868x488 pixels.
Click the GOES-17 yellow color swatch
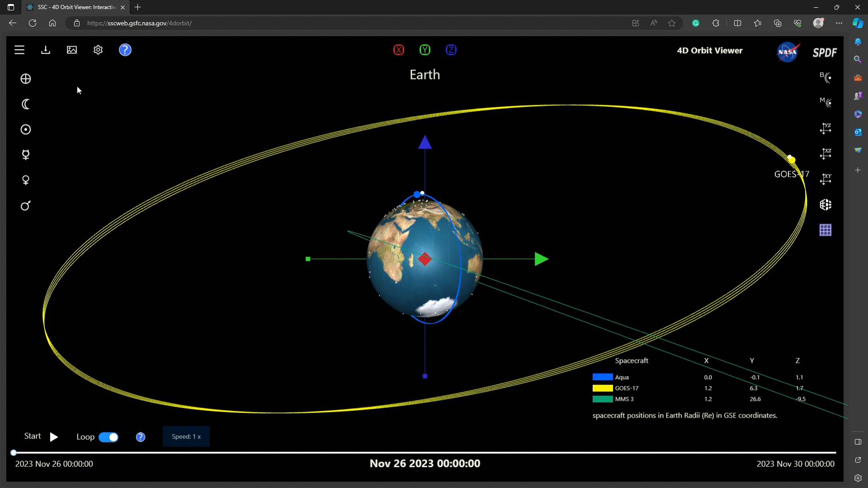click(x=603, y=388)
